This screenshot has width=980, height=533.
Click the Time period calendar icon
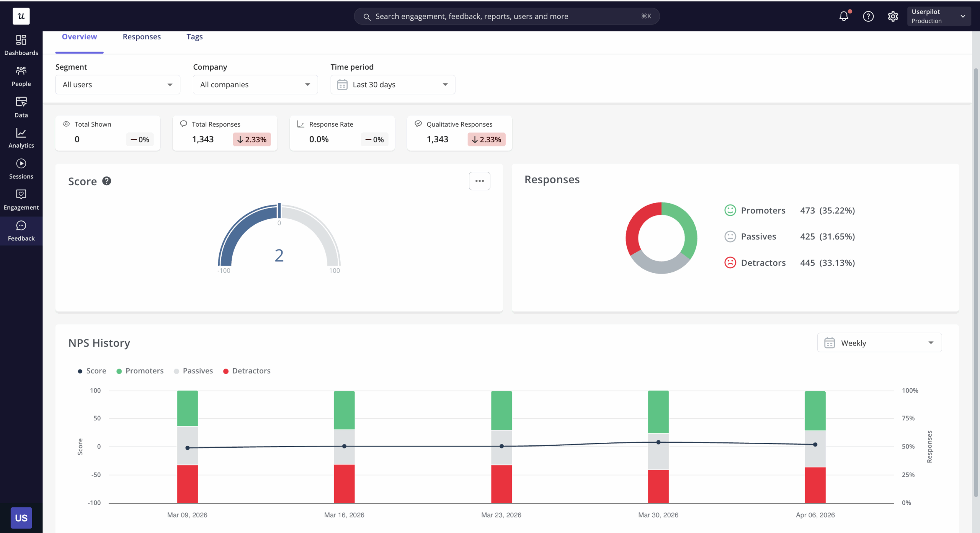click(342, 85)
